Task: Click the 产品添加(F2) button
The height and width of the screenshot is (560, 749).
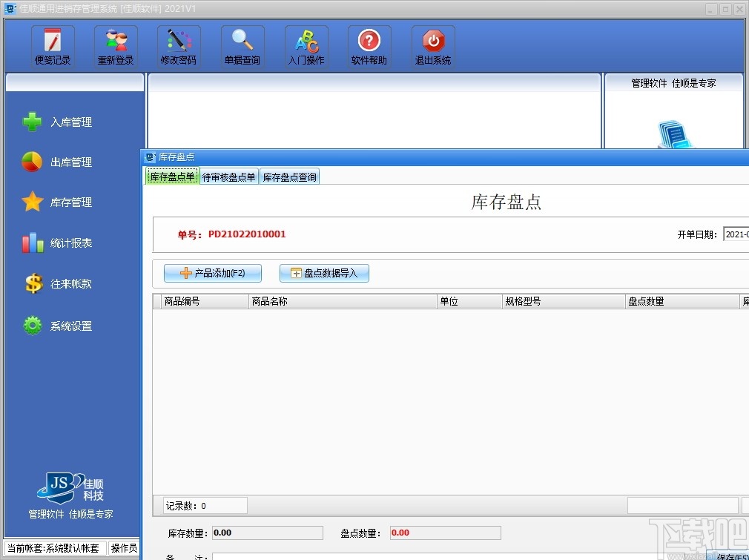Action: tap(212, 273)
